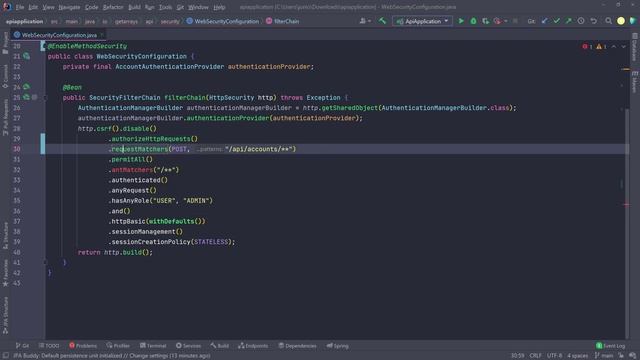Click the Profiler run icon
The width and height of the screenshot is (640, 360).
click(x=497, y=21)
